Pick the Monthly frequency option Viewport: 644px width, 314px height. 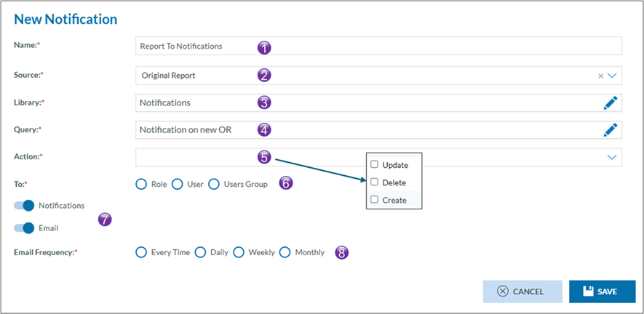[285, 252]
